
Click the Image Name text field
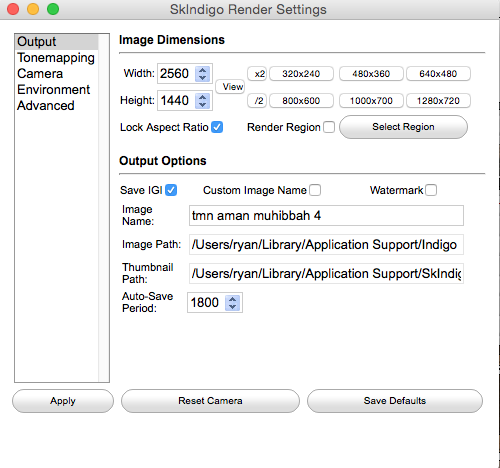coord(326,216)
